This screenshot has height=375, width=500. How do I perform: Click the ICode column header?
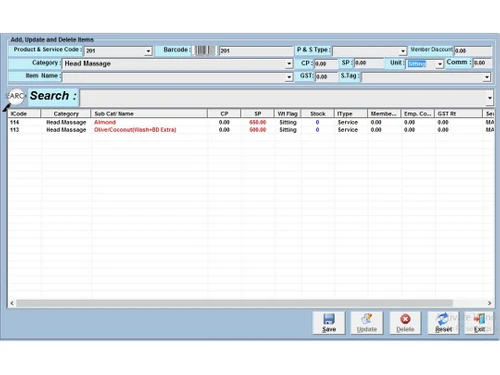pos(24,114)
